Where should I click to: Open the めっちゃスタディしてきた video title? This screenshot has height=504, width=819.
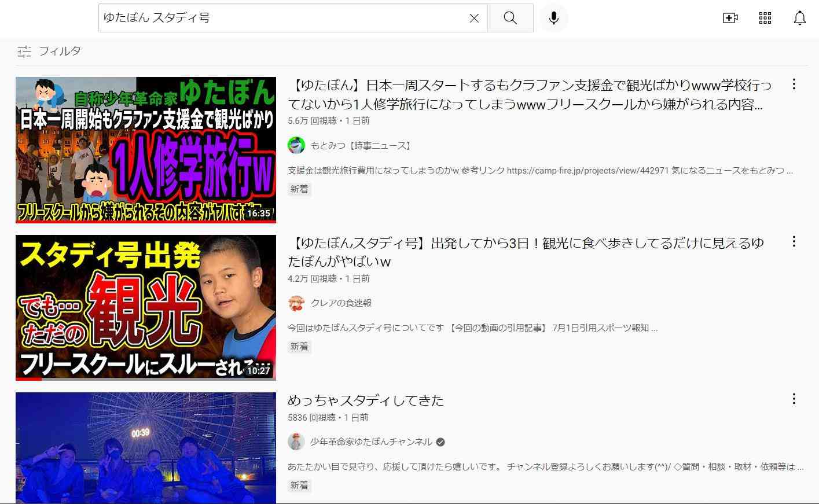click(x=366, y=400)
